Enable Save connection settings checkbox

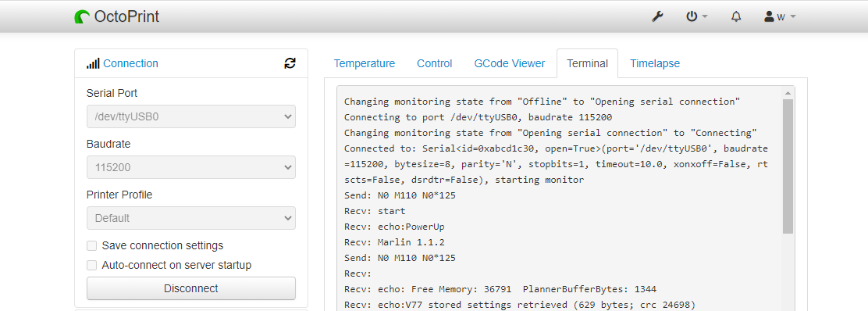tap(92, 245)
